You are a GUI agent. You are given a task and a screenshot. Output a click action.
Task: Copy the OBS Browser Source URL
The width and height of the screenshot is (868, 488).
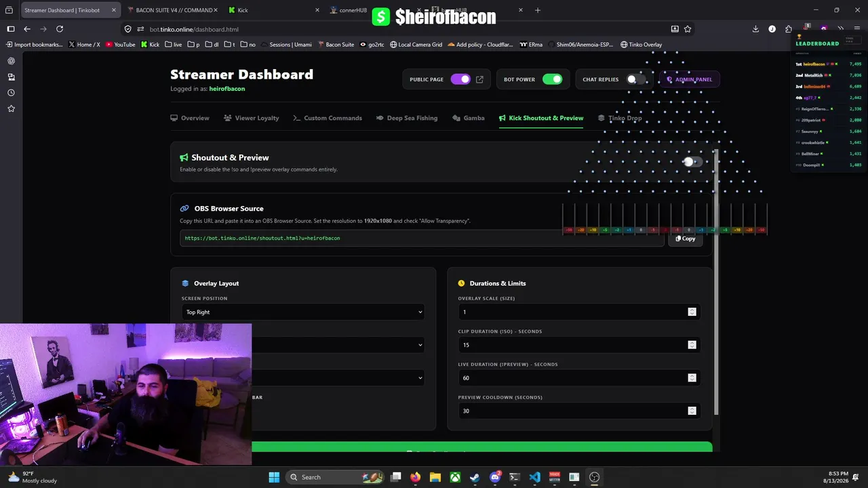coord(686,239)
